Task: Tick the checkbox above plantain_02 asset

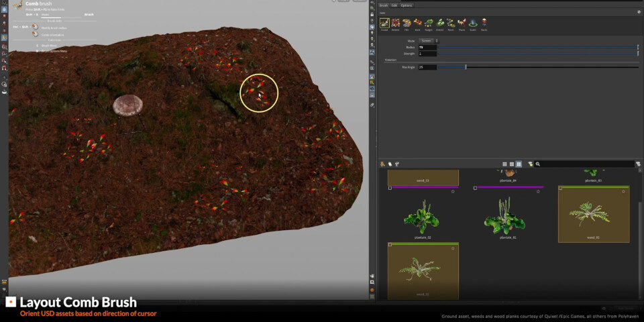Action: pos(390,189)
